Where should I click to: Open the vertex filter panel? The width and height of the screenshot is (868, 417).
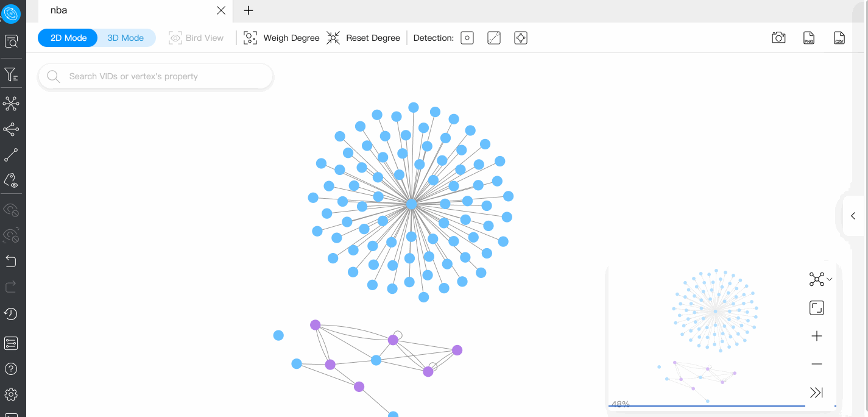tap(11, 75)
